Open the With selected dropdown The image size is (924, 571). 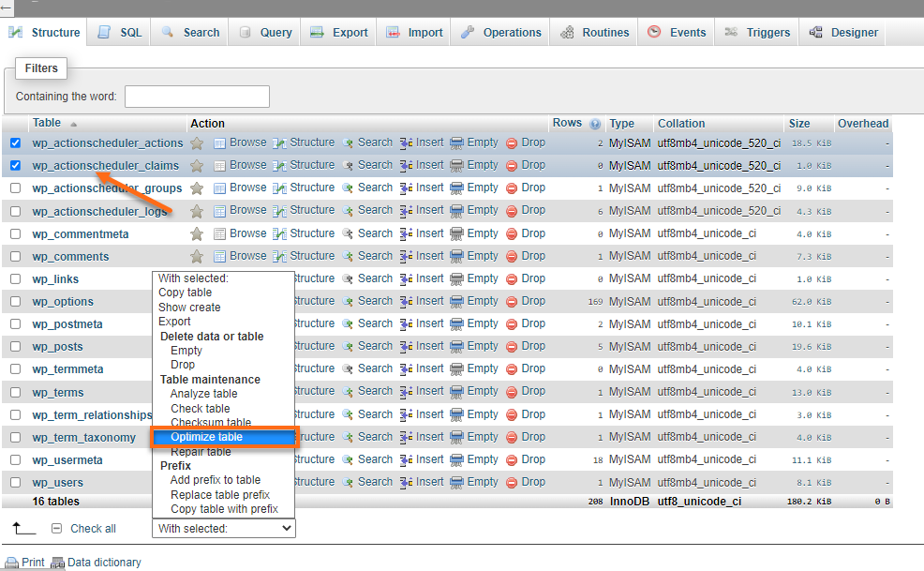[223, 528]
